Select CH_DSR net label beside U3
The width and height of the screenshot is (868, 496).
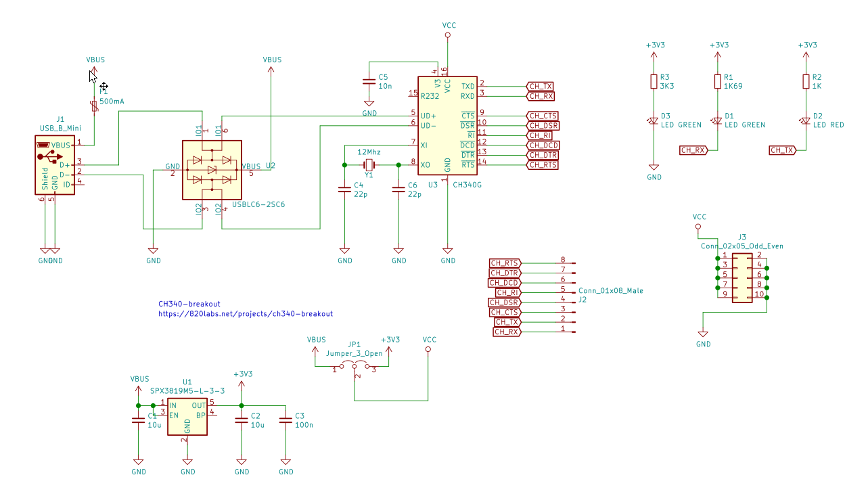[x=542, y=125]
